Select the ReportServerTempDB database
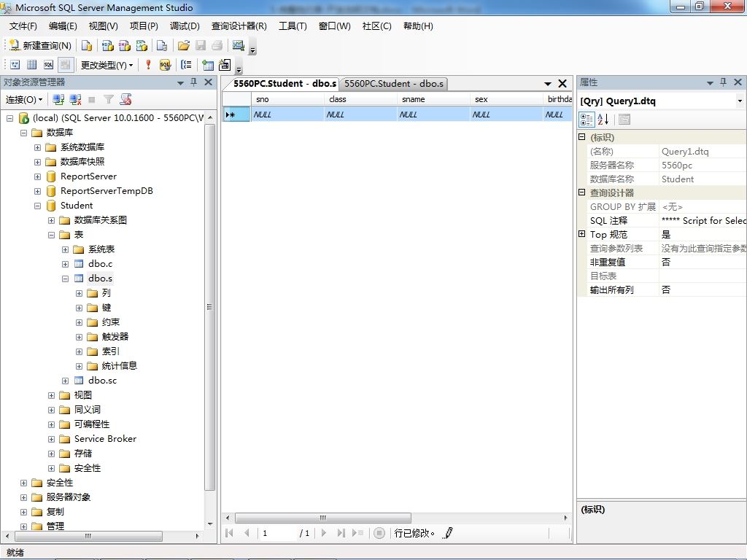The image size is (747, 560). [x=107, y=191]
